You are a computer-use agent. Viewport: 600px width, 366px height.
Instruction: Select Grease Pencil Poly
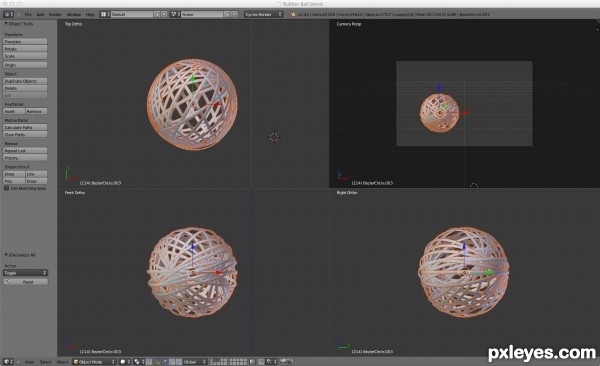point(14,181)
